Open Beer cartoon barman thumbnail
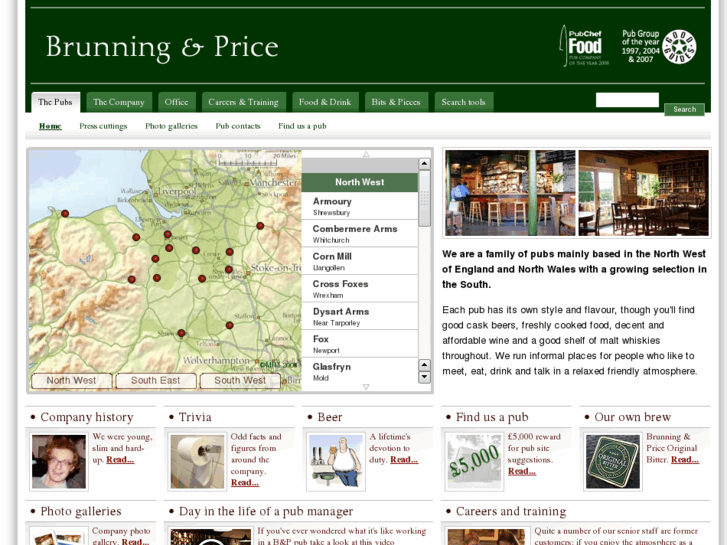727x545 pixels. (x=336, y=462)
